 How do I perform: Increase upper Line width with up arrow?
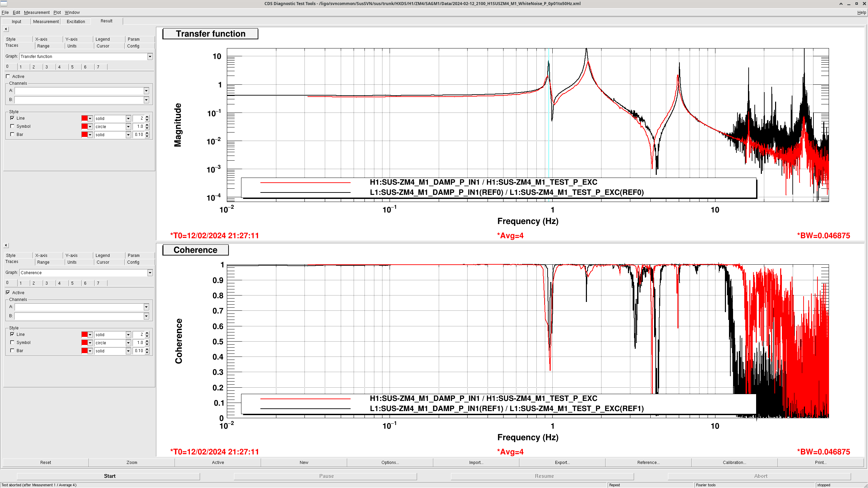(x=147, y=117)
